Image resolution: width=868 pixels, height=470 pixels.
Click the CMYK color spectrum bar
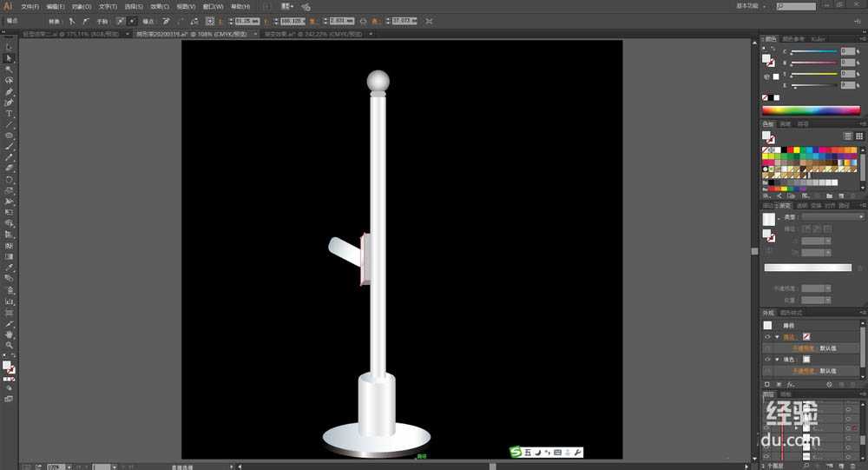pyautogui.click(x=811, y=110)
